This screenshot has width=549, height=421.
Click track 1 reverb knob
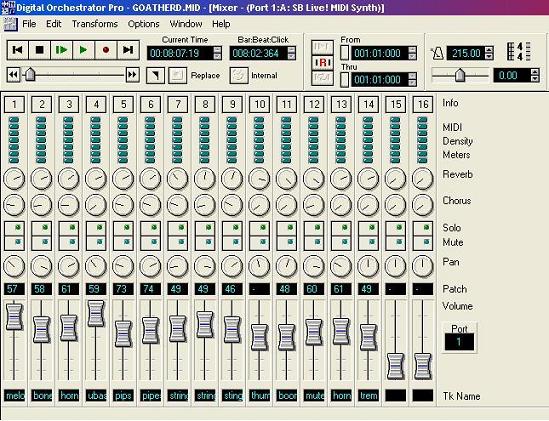(x=14, y=179)
